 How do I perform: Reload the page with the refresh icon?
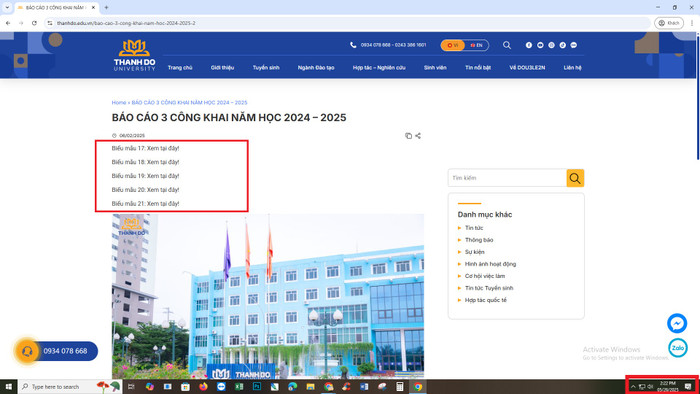click(34, 23)
